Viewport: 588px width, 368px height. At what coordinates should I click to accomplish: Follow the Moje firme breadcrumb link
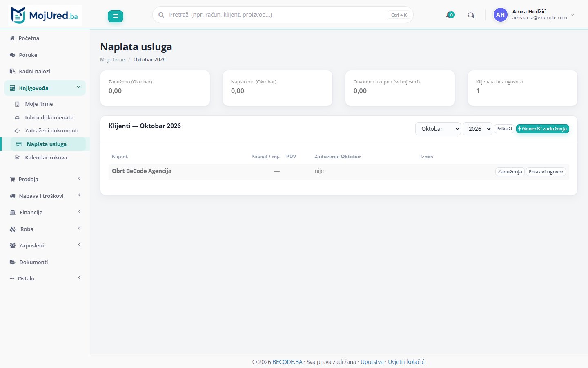pyautogui.click(x=112, y=60)
